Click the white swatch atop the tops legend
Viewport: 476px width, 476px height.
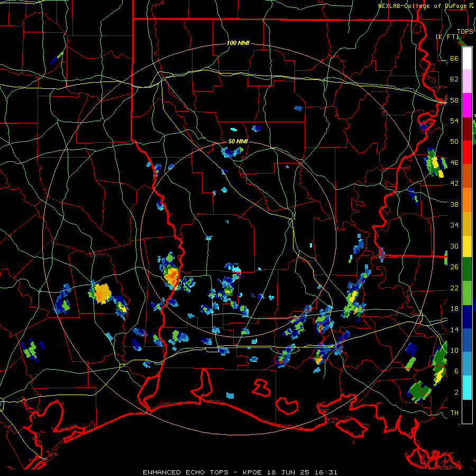point(467,58)
